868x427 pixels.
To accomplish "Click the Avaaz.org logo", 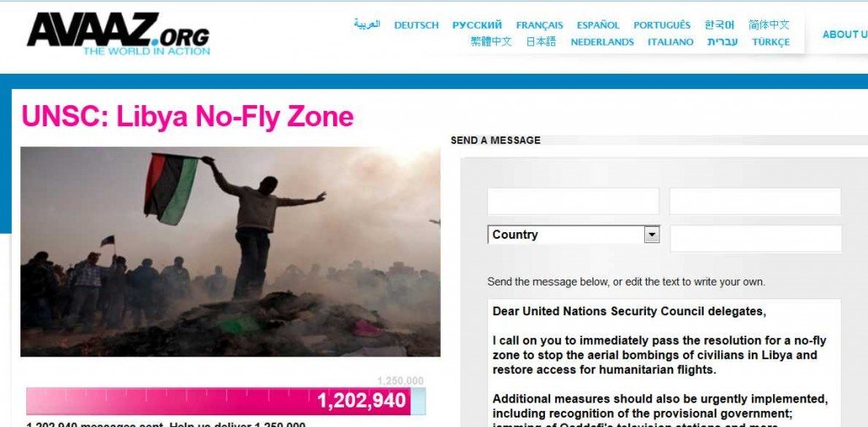I will pos(118,34).
